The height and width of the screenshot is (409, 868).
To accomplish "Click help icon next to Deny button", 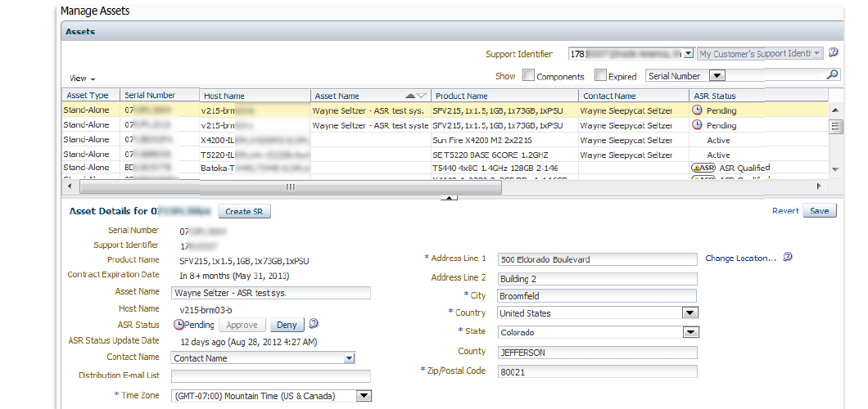I will [x=313, y=324].
